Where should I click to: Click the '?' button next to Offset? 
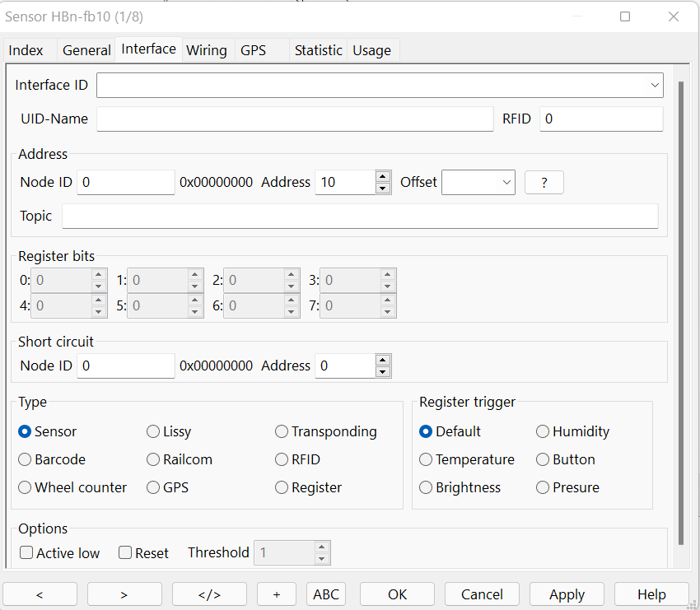coord(544,183)
